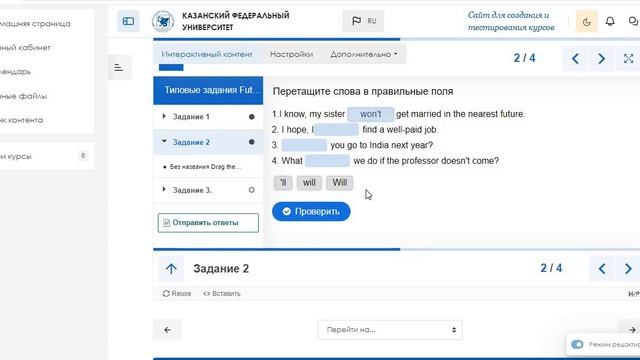Switch to dark mode moon icon
The height and width of the screenshot is (360, 640).
point(587,22)
